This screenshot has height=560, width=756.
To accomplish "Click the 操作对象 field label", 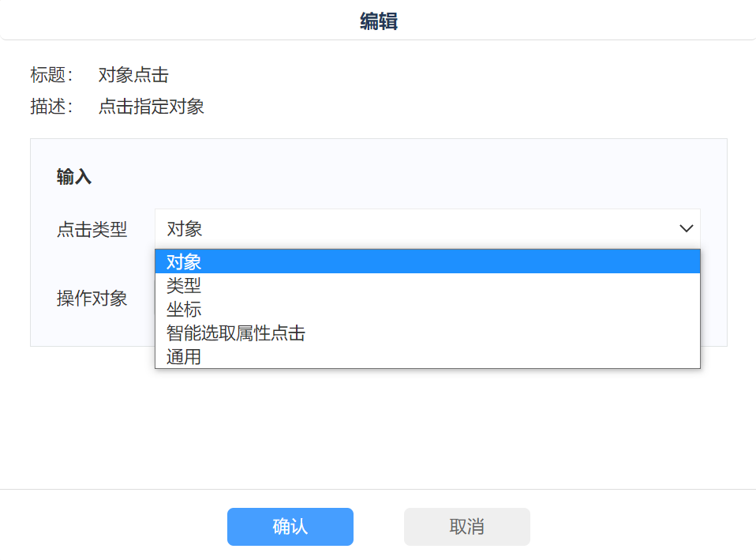I will (x=92, y=299).
